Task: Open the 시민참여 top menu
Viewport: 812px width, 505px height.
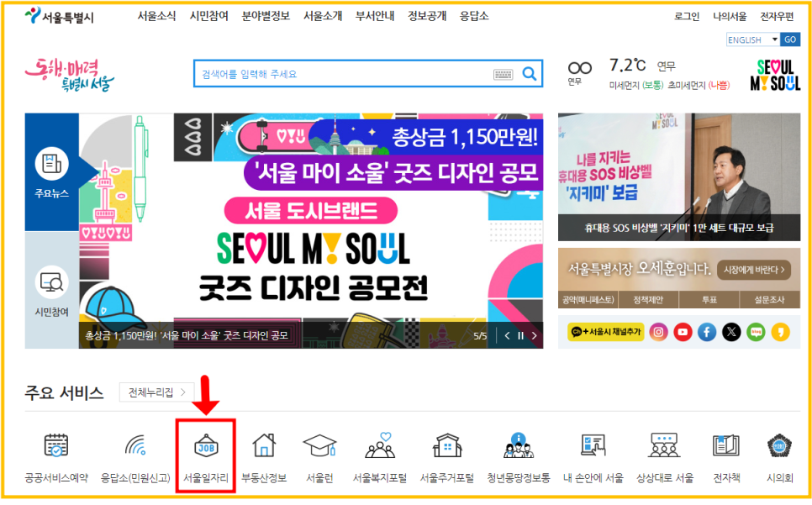Action: pyautogui.click(x=208, y=16)
